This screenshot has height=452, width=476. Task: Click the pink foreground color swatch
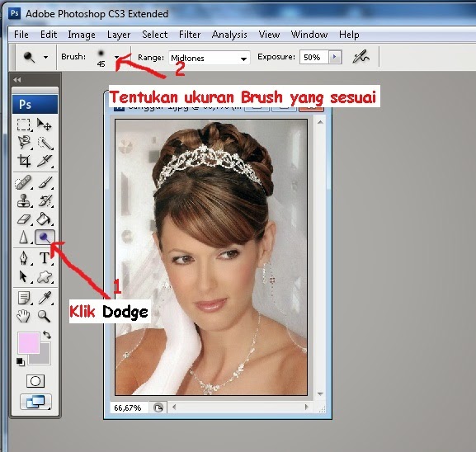coord(29,343)
